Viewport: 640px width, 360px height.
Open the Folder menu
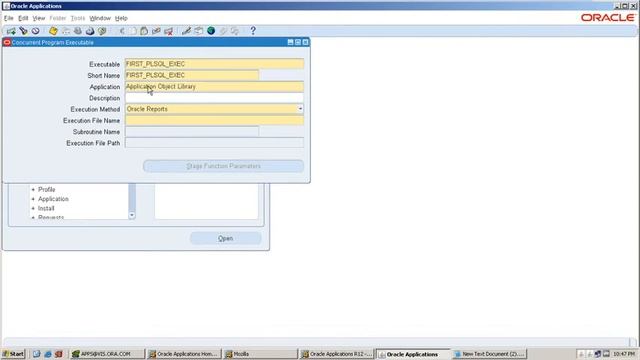point(58,18)
